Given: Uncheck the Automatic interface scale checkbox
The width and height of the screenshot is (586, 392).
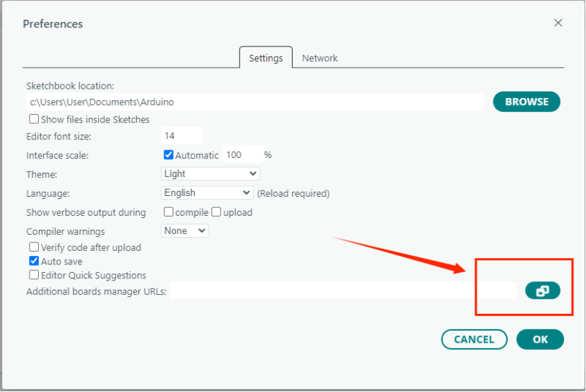Looking at the screenshot, I should [x=169, y=154].
